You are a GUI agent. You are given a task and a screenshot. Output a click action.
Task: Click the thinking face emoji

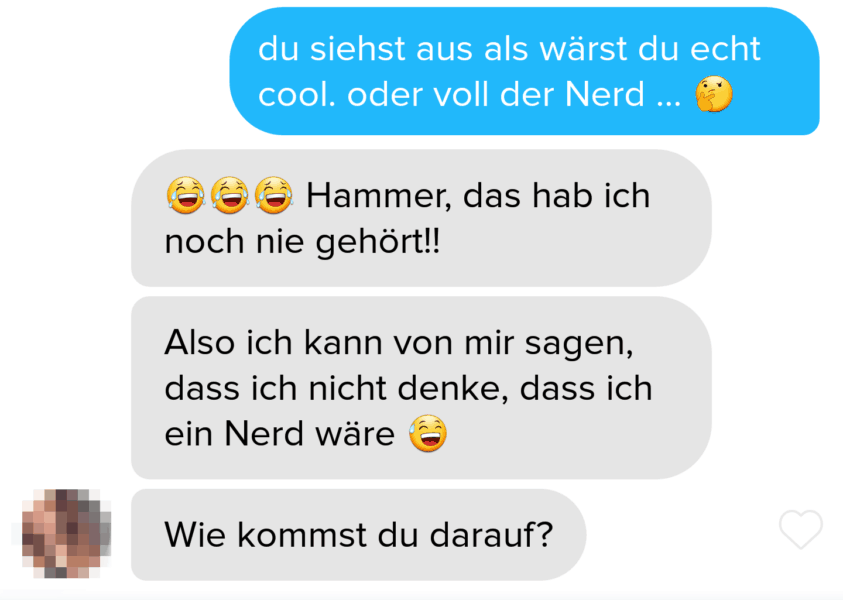pyautogui.click(x=713, y=94)
